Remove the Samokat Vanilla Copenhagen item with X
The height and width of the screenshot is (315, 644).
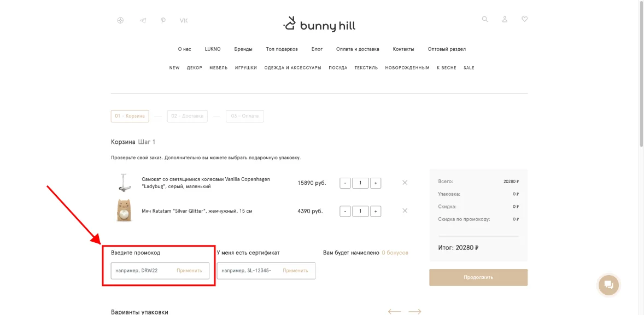click(x=405, y=183)
